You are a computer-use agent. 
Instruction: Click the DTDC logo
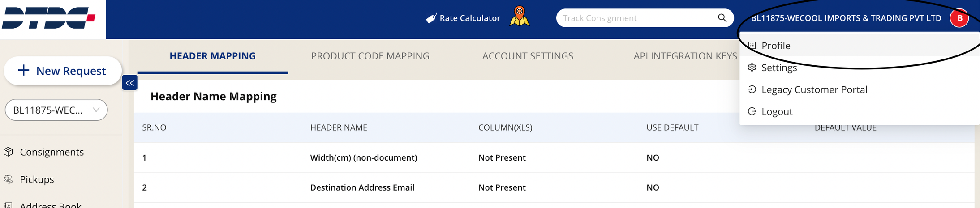48,18
